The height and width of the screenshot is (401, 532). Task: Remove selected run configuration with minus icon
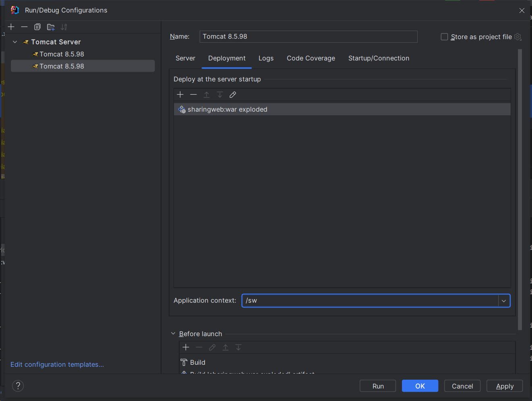click(x=24, y=27)
